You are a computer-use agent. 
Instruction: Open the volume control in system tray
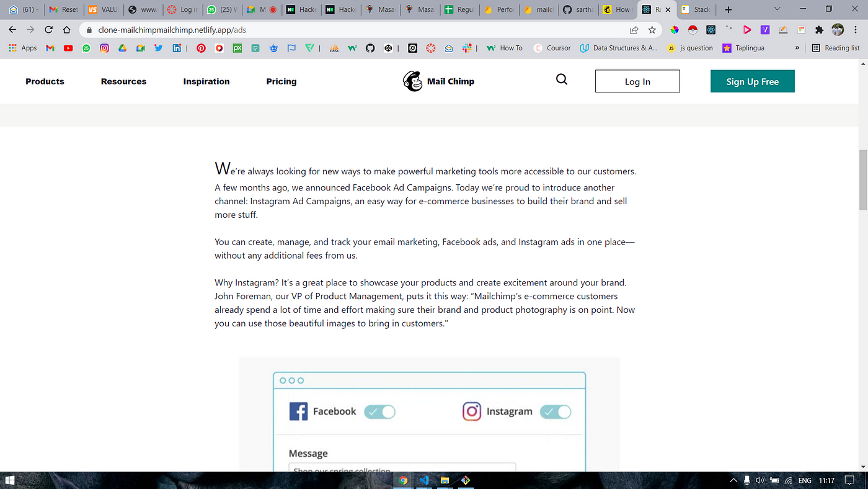coord(760,480)
